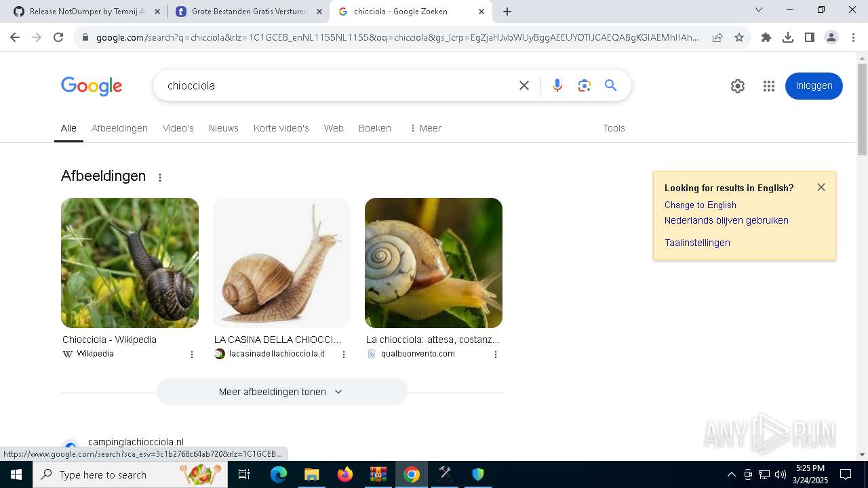
Task: Open the Windows notification center icon
Action: 846,474
